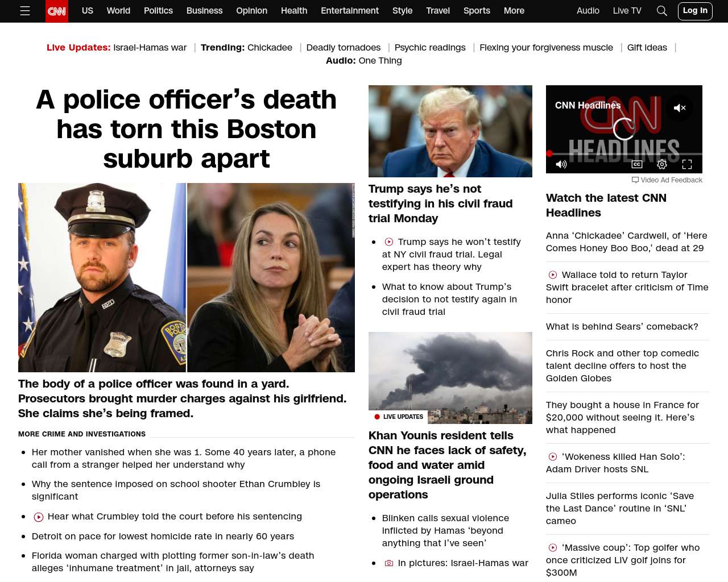Open video player settings gear
Screen dimensions: 728x582
662,164
